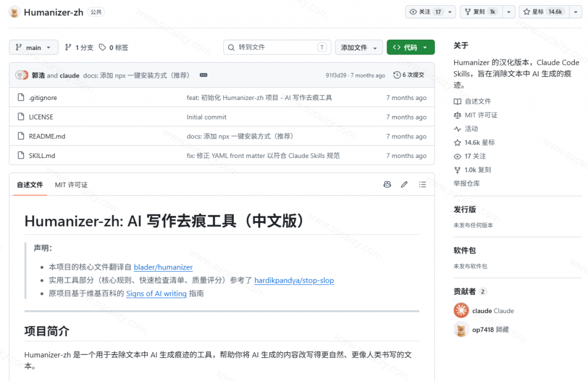588x381 pixels.
Task: Open the .gitignore file
Action: click(x=42, y=98)
